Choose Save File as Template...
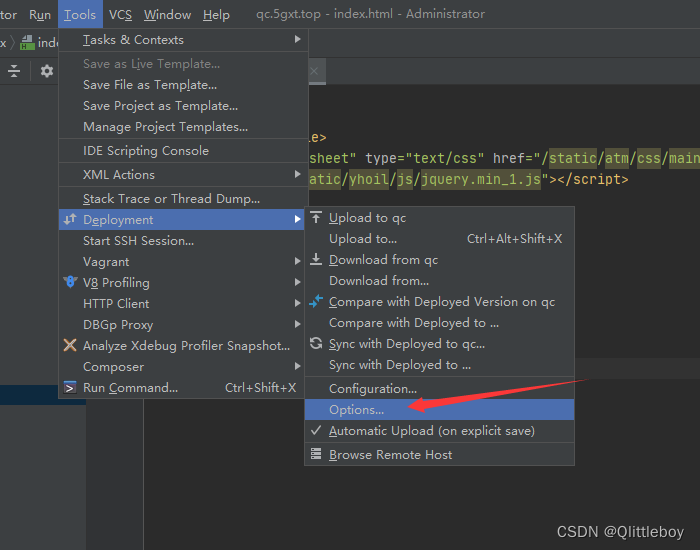Screen dimensions: 700x550 click(x=183, y=85)
